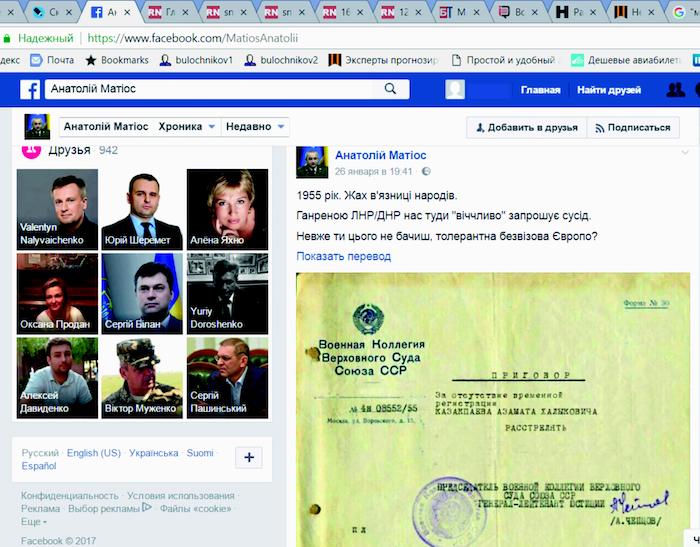
Task: Click Показать перевод link
Action: coord(343,256)
